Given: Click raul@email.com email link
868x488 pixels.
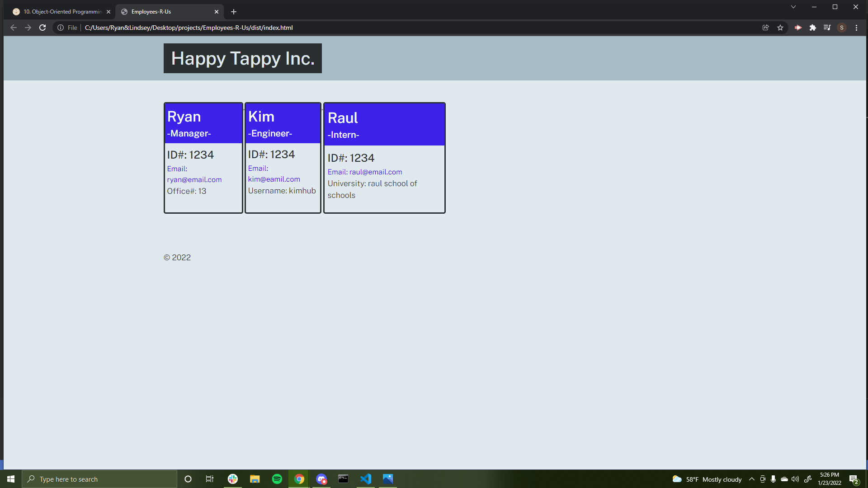Looking at the screenshot, I should point(375,172).
